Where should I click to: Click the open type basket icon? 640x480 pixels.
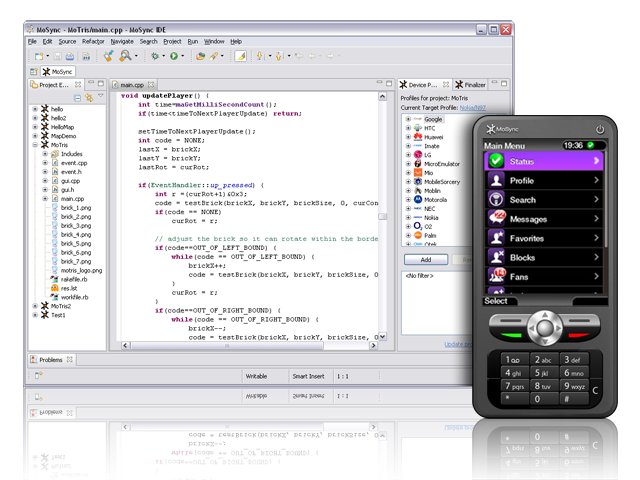point(200,56)
